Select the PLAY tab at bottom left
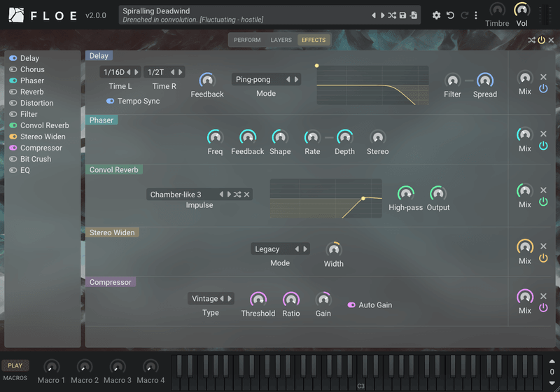This screenshot has height=392, width=560. pos(15,365)
